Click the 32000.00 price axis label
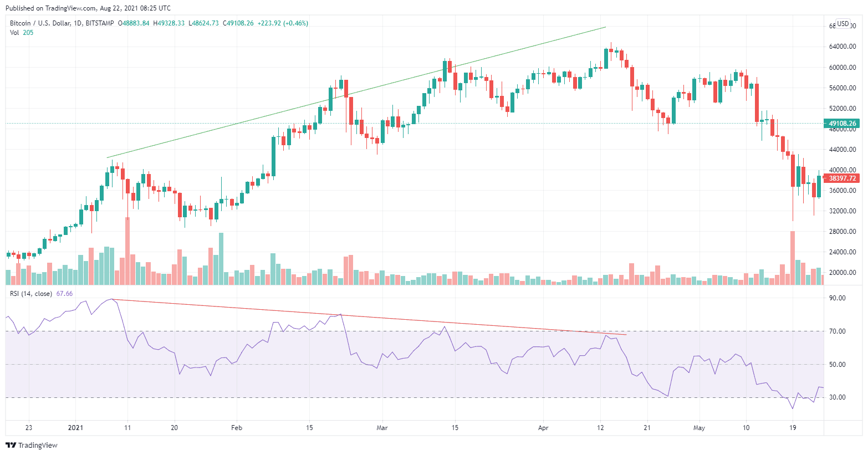This screenshot has height=455, width=868. point(843,211)
